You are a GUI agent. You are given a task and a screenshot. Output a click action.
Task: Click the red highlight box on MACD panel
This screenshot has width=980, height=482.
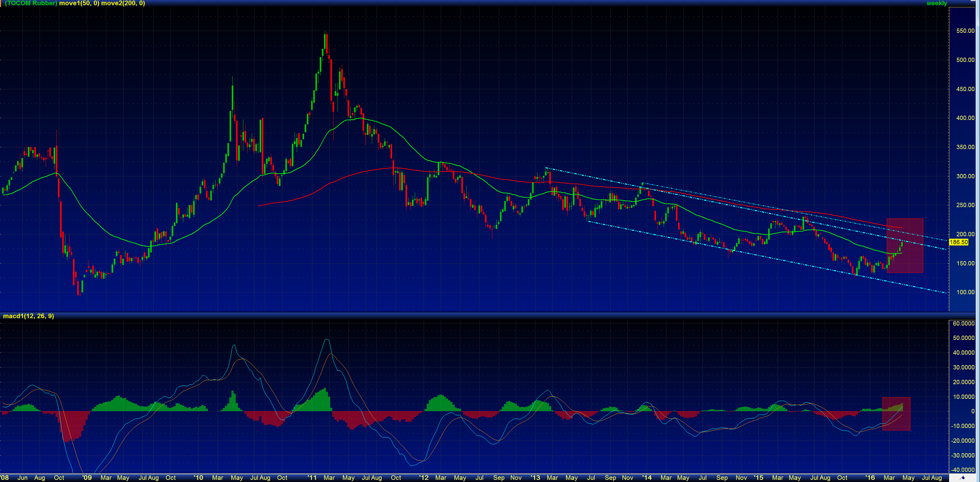tap(896, 414)
